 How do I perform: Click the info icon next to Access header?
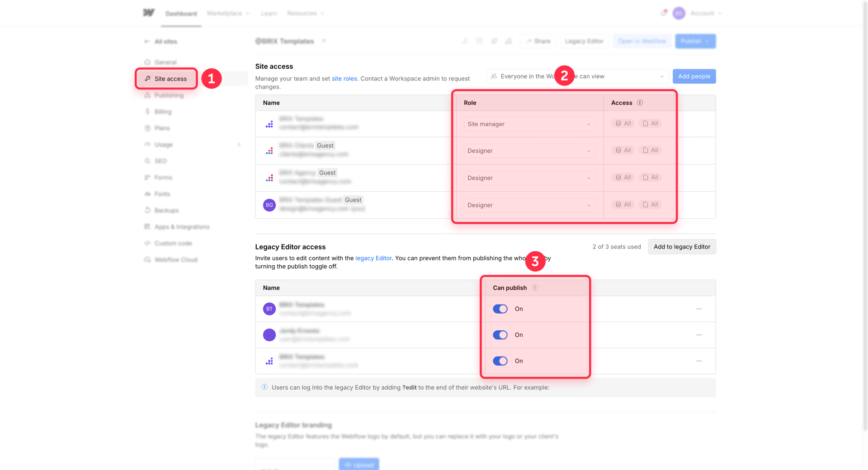pos(640,103)
